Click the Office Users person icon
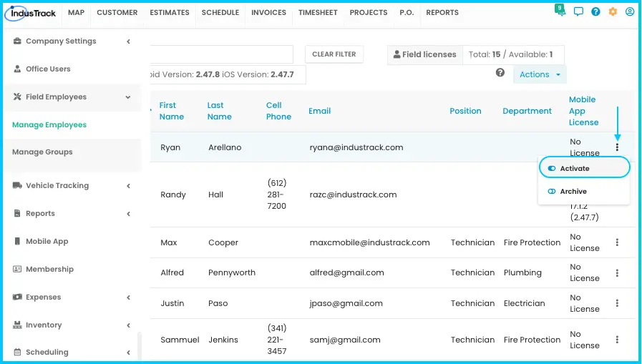642x364 pixels. (17, 69)
